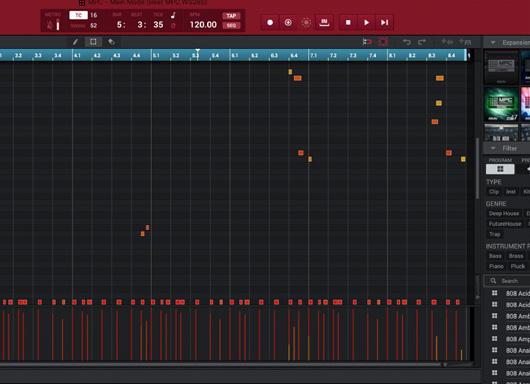
Task: Click ruler position 4.1 on timeline
Action: point(77,55)
